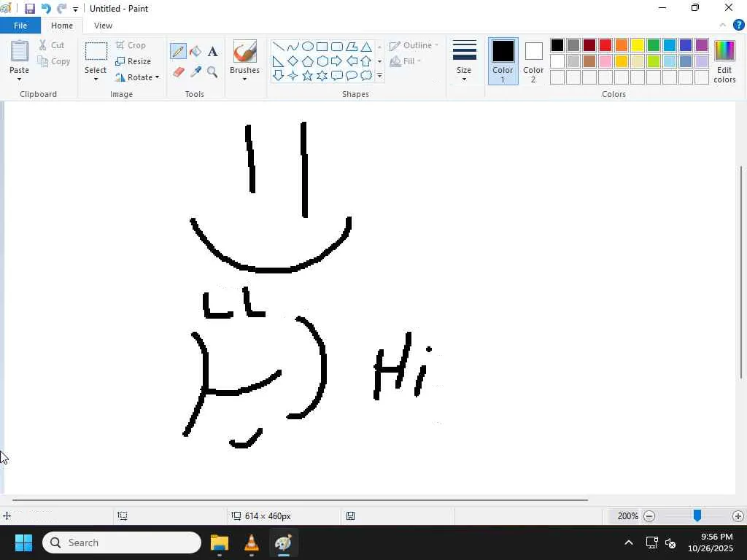Choose the Oval callout shape

tap(352, 75)
